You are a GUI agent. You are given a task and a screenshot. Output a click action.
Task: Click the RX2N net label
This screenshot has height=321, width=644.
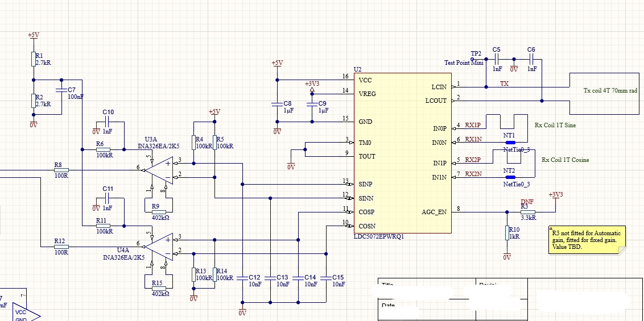[473, 174]
